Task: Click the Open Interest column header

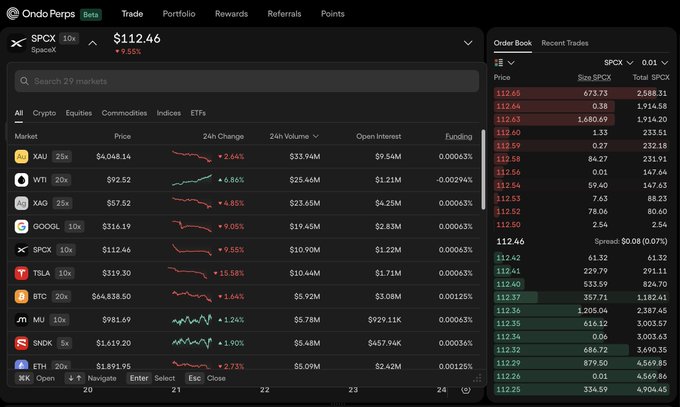Action: coord(379,136)
